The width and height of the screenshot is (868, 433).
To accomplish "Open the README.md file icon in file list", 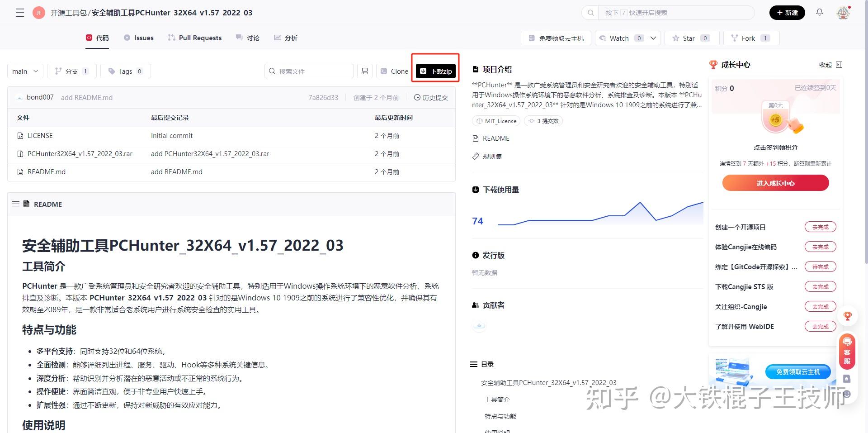I will [x=20, y=171].
